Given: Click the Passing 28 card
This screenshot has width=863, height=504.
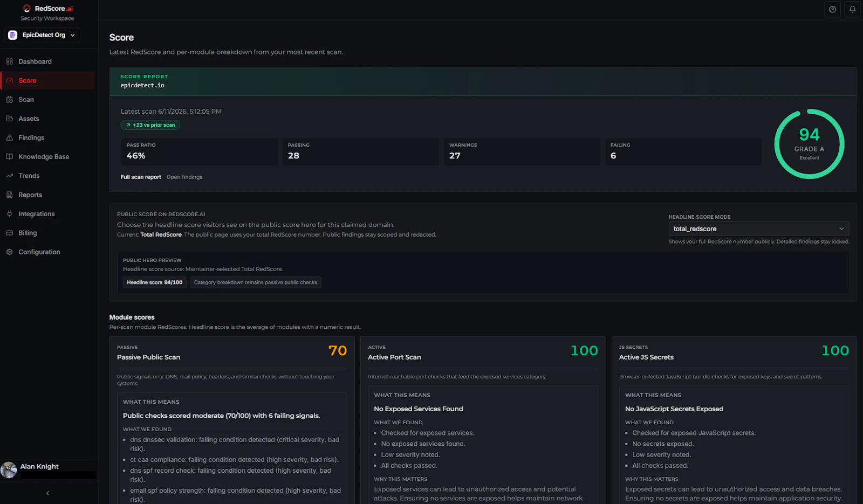Looking at the screenshot, I should point(361,152).
